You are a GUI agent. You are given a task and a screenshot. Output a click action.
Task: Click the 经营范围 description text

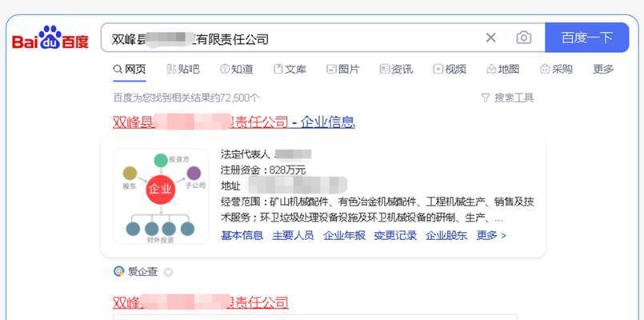[x=378, y=210]
